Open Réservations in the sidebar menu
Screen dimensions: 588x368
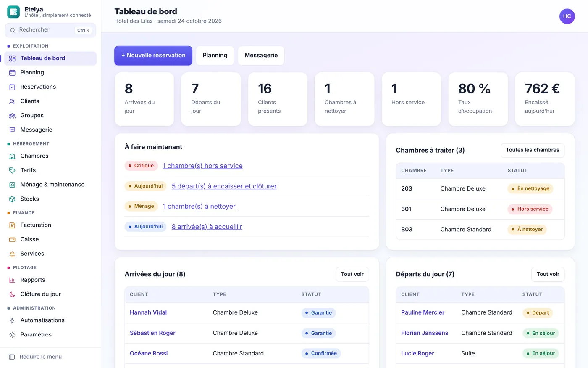click(50, 87)
